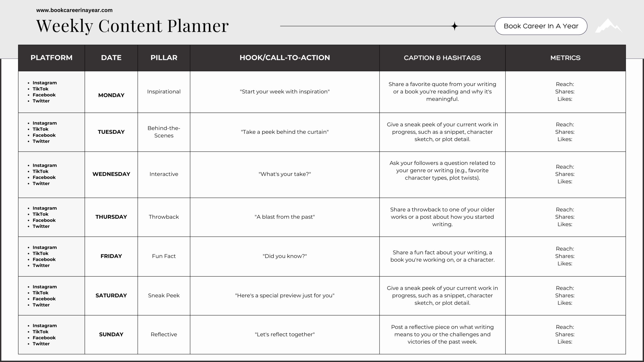Click Instagram in the Monday platform list
Image resolution: width=644 pixels, height=362 pixels.
tap(45, 83)
